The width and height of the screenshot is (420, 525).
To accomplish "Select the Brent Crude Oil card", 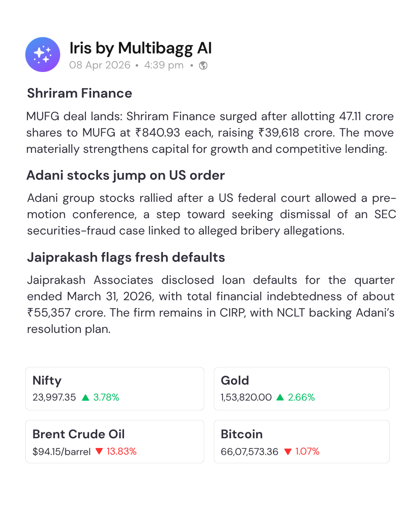I will click(115, 441).
